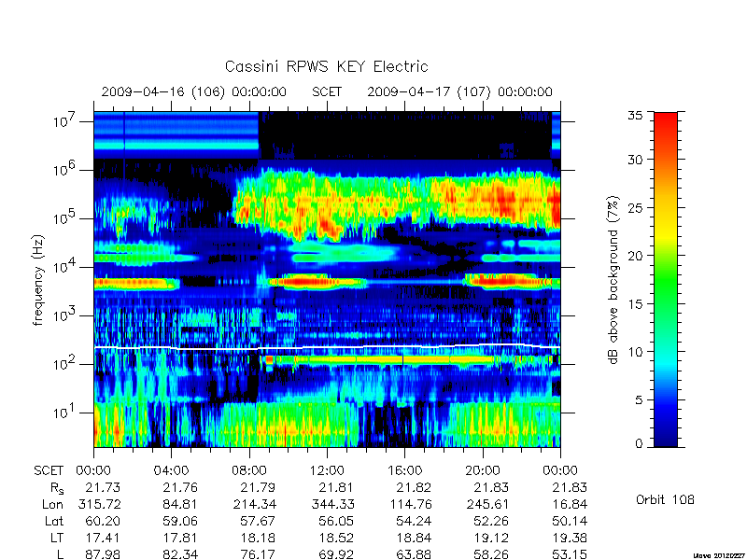Click the 'Lat' row label
This screenshot has height=560, width=747.
click(x=54, y=521)
